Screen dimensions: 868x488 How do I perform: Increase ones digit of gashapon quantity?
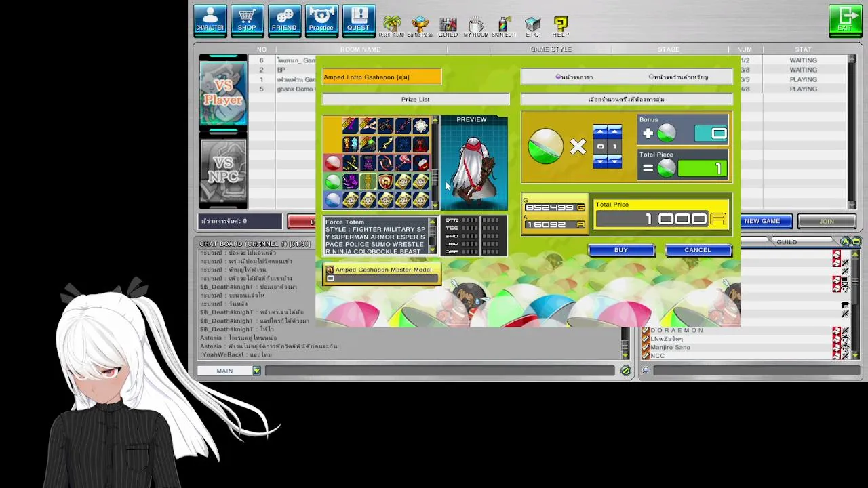point(614,131)
